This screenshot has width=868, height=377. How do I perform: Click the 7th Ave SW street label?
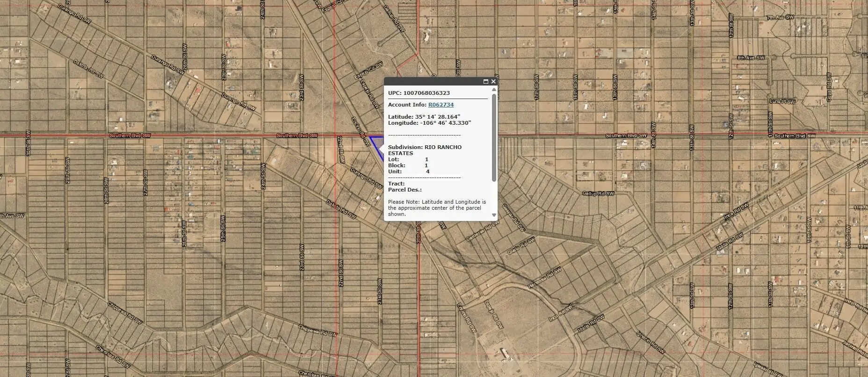780,17
